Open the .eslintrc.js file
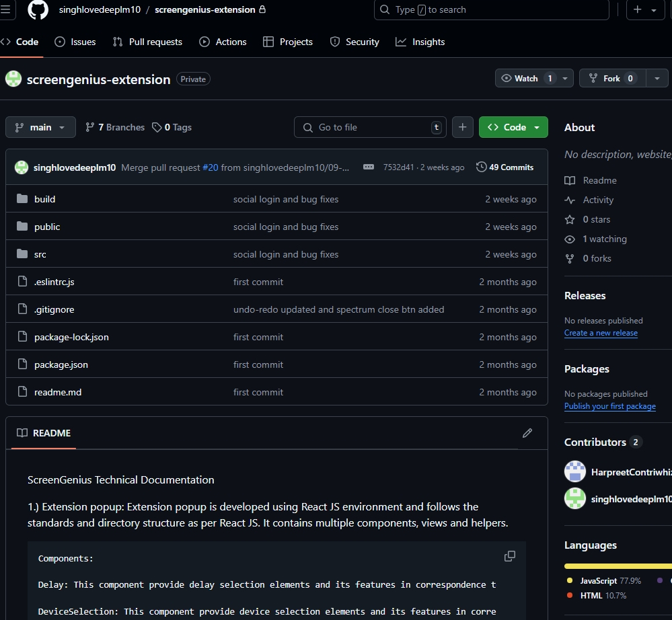 [54, 282]
